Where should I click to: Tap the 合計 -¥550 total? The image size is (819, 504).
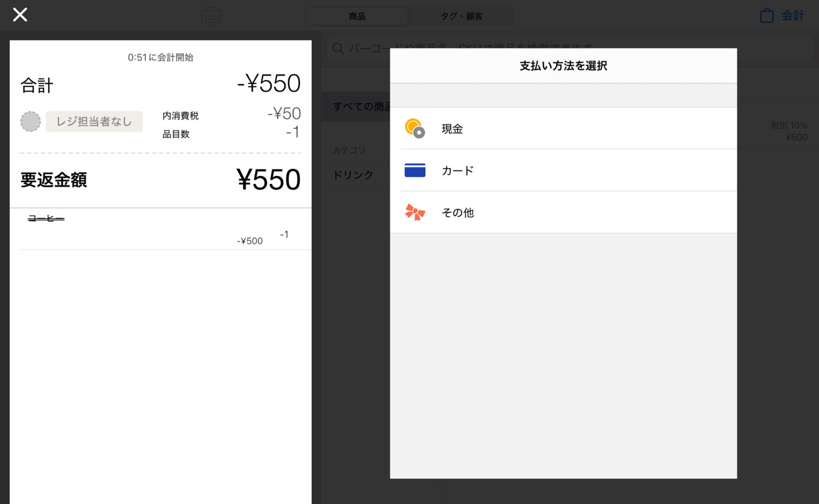(268, 84)
